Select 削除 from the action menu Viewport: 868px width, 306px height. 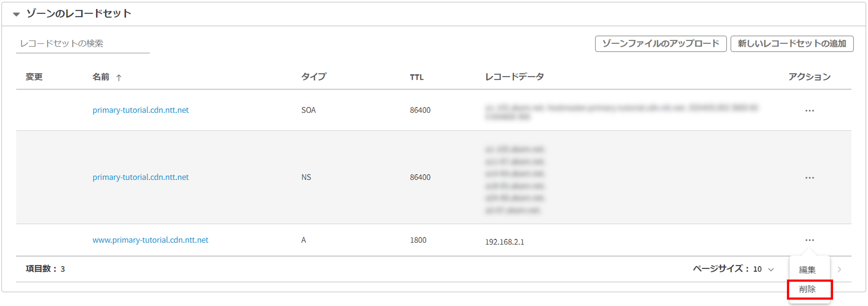tap(807, 289)
